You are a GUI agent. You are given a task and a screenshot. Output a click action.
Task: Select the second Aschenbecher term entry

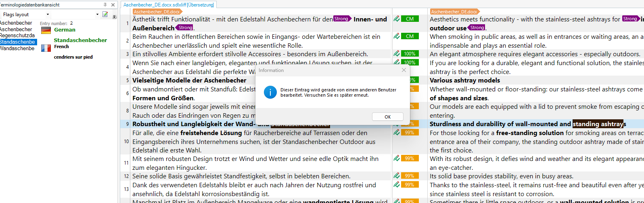pyautogui.click(x=16, y=29)
